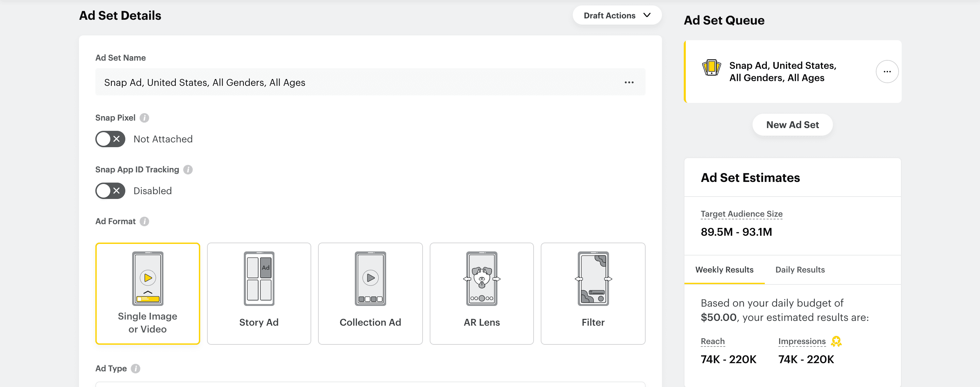Screen dimensions: 980x387
Task: Select the Single Image or Video format
Action: coord(147,293)
